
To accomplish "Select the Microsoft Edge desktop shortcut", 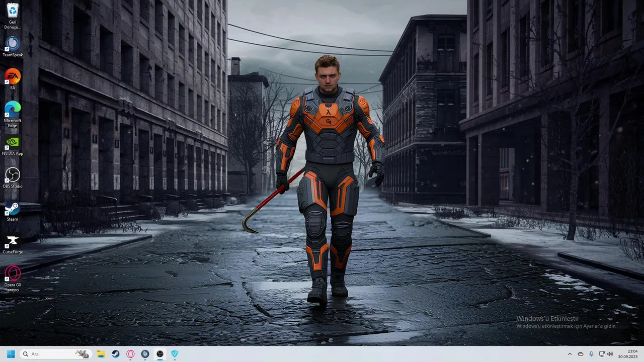I will [x=13, y=113].
